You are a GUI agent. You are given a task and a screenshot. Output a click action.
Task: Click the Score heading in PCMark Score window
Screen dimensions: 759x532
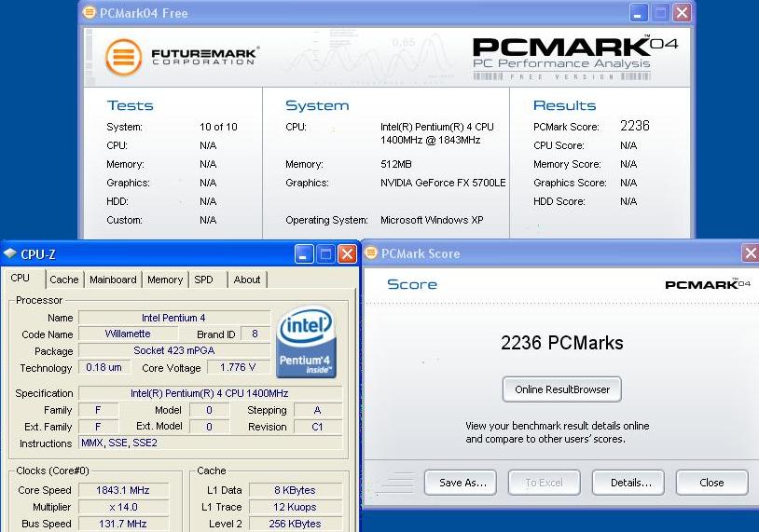412,284
